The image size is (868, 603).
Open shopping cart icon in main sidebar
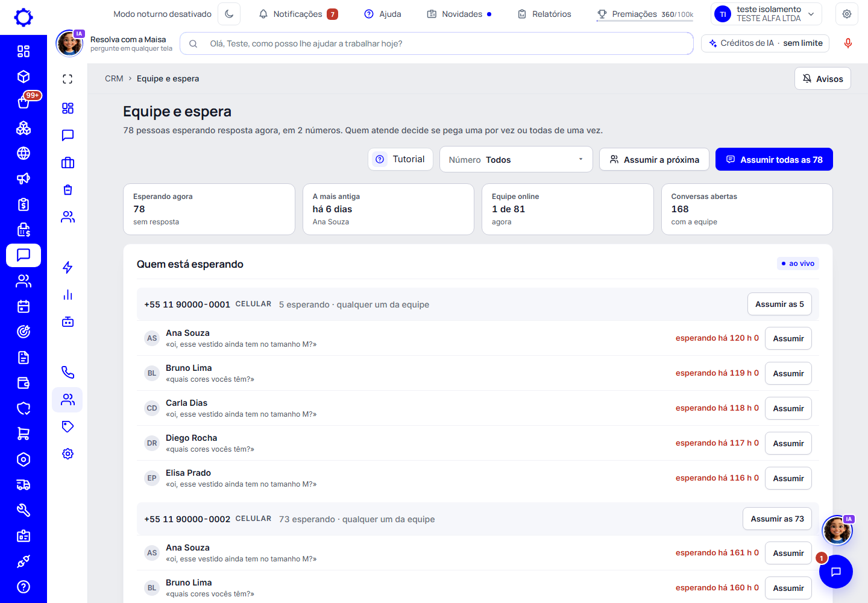coord(24,434)
